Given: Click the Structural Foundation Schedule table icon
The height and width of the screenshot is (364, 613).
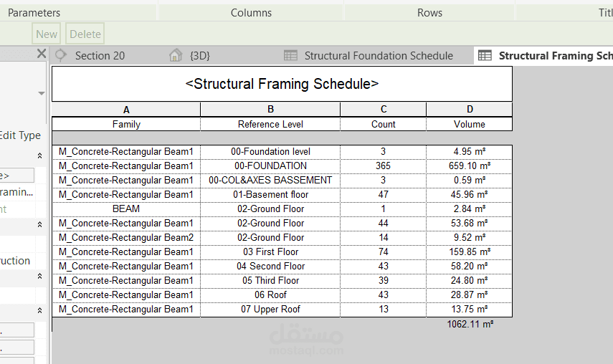Looking at the screenshot, I should 290,55.
